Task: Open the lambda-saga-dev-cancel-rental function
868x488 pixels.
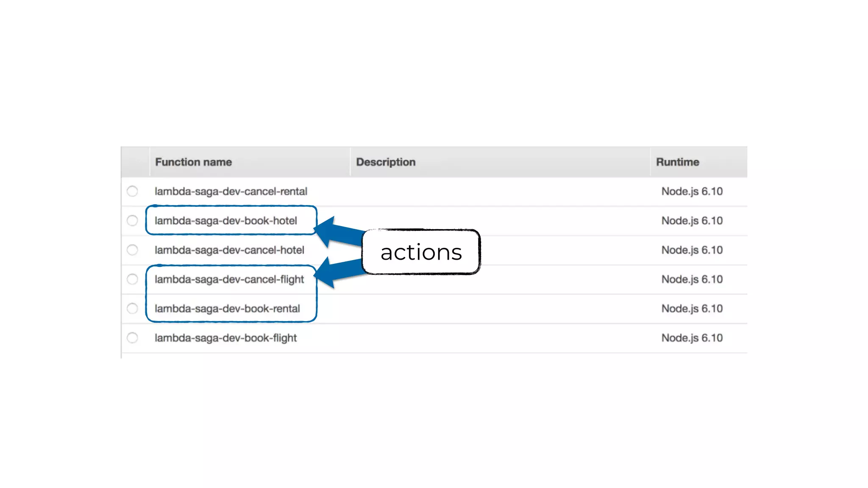Action: click(231, 191)
